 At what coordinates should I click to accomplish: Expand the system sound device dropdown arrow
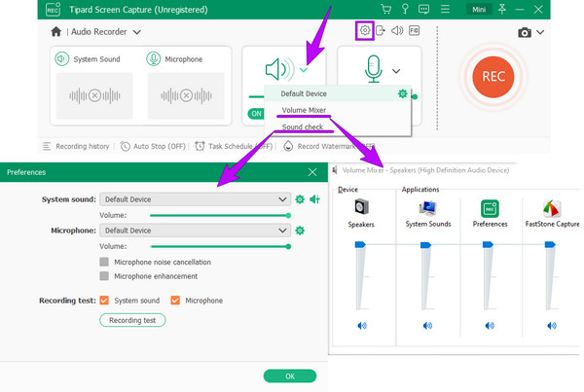(304, 70)
